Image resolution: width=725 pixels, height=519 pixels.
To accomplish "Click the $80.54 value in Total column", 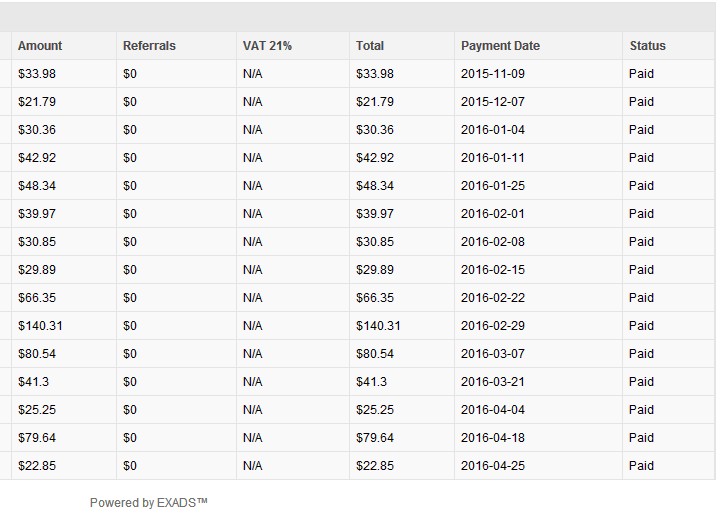I will [x=375, y=354].
